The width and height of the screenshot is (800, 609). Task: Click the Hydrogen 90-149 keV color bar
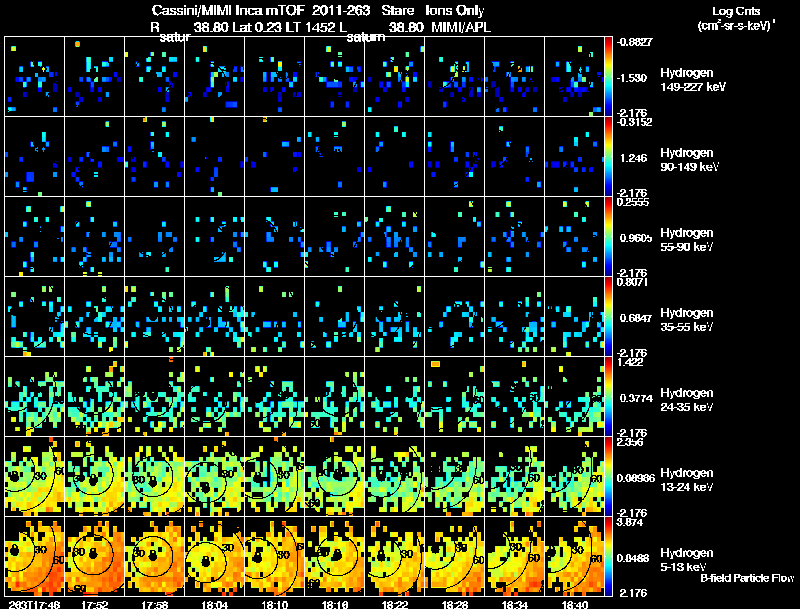coord(608,157)
